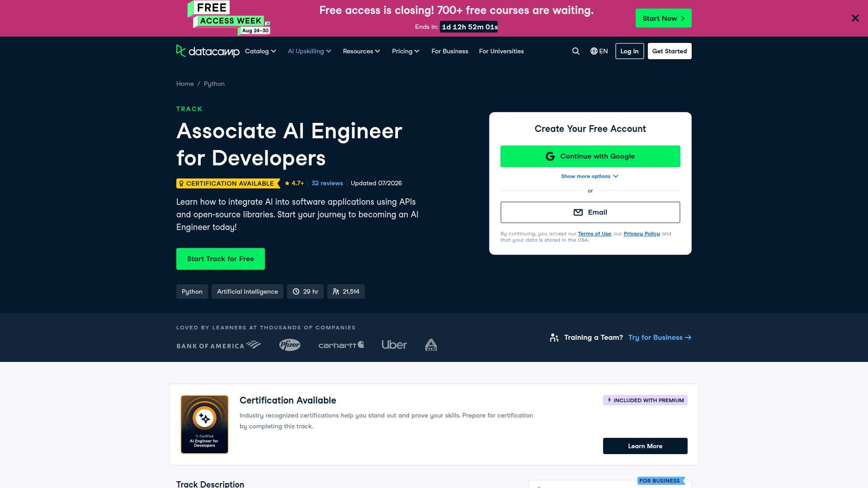
Task: Expand the Pricing dropdown menu
Action: point(406,51)
